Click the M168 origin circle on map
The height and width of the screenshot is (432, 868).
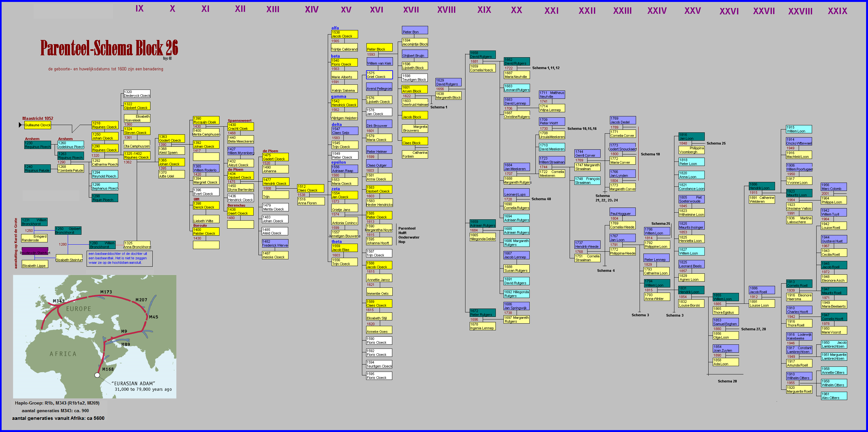click(x=97, y=375)
